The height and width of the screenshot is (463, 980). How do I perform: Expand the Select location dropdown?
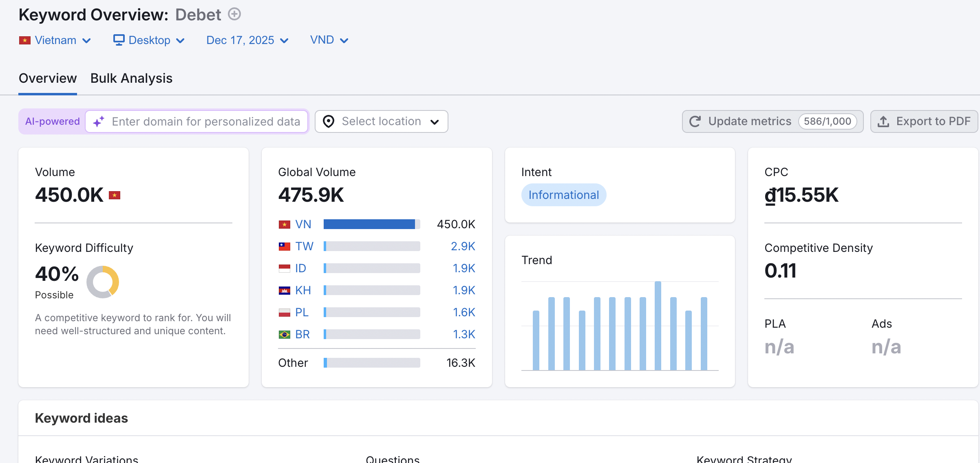tap(382, 121)
